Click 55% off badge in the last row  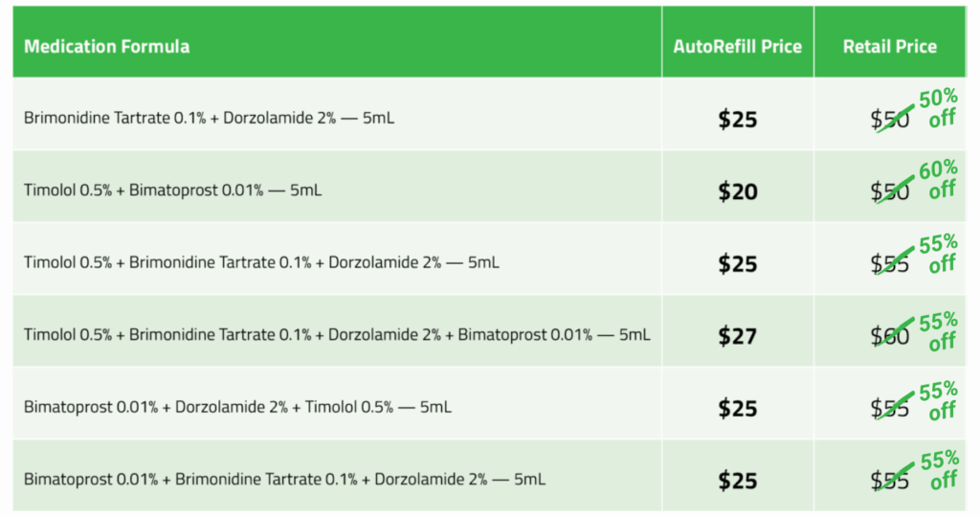[938, 470]
